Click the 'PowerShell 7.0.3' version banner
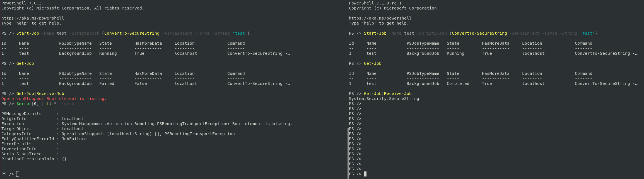This screenshot has width=644, height=179. point(21,3)
